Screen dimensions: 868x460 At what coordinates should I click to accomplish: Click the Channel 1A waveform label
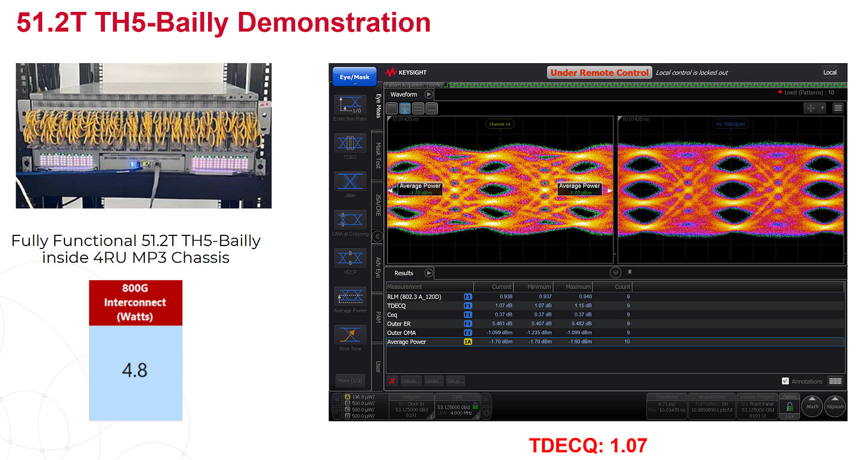(x=500, y=124)
